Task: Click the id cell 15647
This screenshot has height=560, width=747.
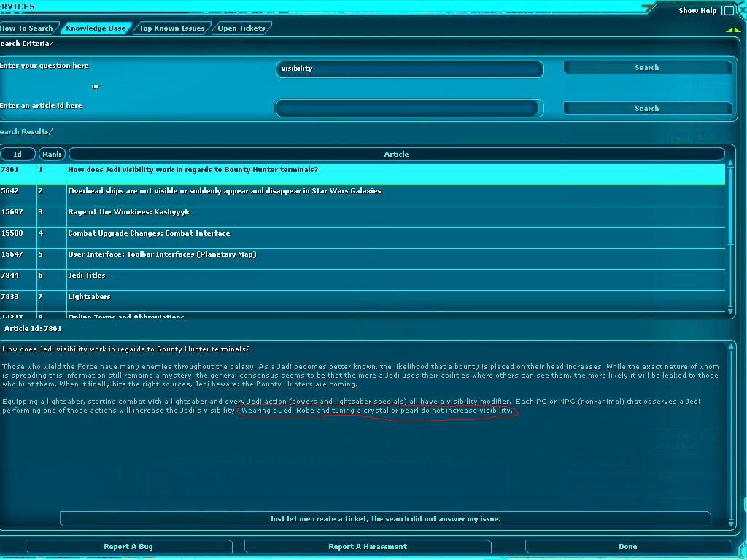Action: tap(18, 259)
